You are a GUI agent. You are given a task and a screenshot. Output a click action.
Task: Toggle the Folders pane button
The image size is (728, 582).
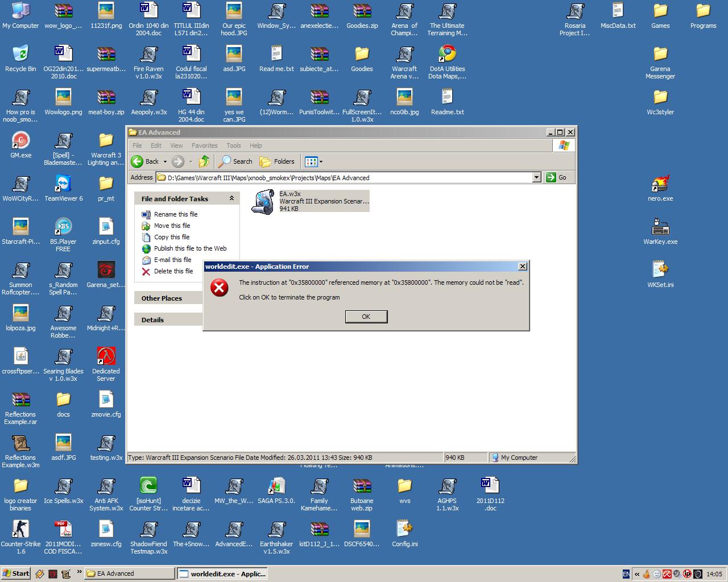pos(278,161)
